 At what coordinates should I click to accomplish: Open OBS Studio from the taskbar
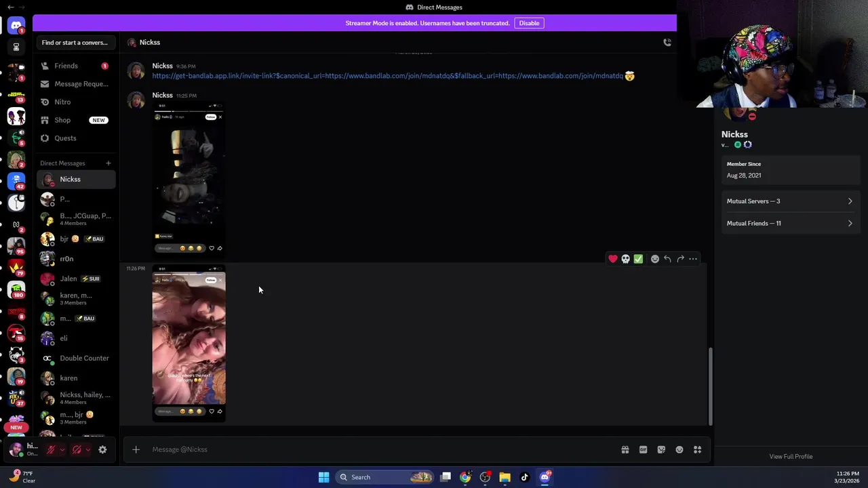pyautogui.click(x=485, y=477)
